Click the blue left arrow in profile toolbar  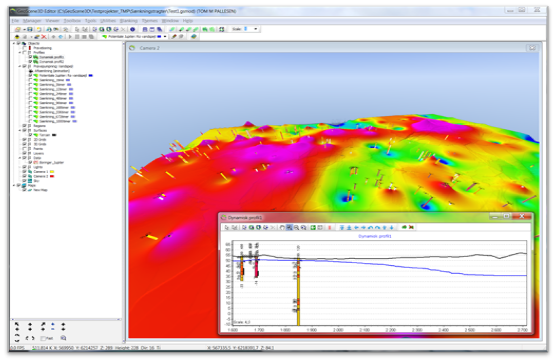click(356, 227)
